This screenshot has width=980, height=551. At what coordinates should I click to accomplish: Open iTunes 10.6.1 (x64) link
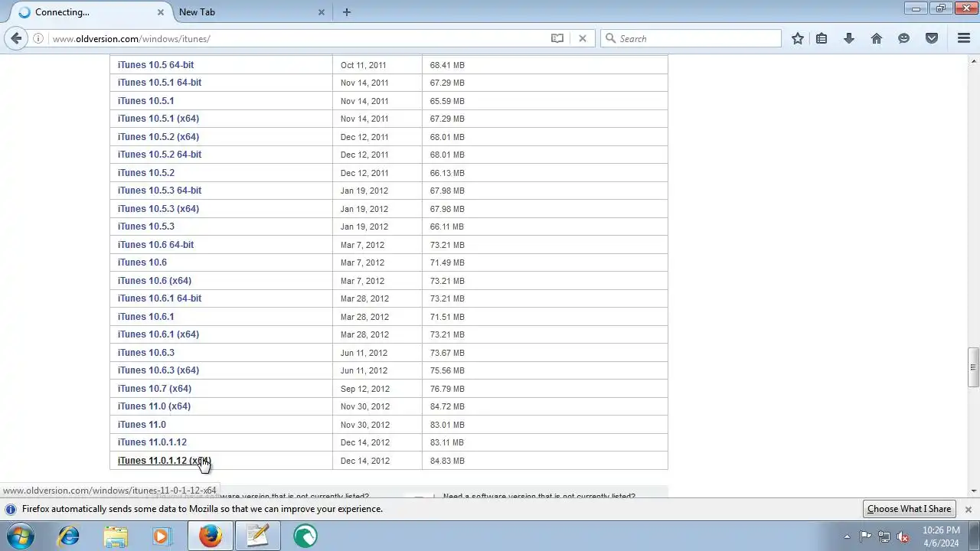pyautogui.click(x=158, y=334)
